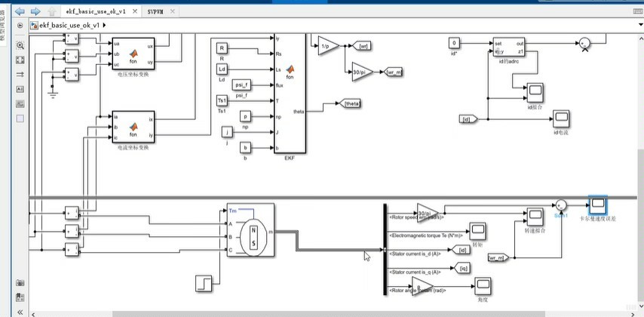Select the gain block on rotor angle output
Image resolution: width=644 pixels, height=317 pixels.
pos(422,286)
